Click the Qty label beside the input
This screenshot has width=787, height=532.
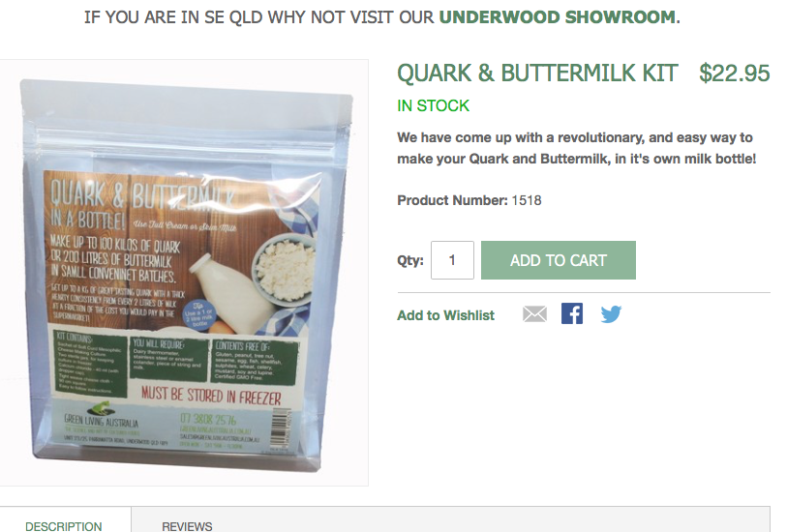(410, 261)
